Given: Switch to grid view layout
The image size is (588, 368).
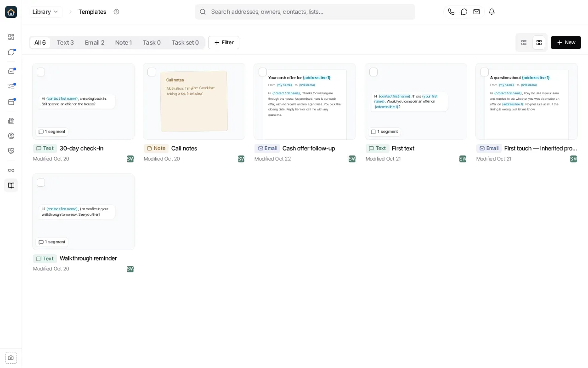Looking at the screenshot, I should (539, 42).
